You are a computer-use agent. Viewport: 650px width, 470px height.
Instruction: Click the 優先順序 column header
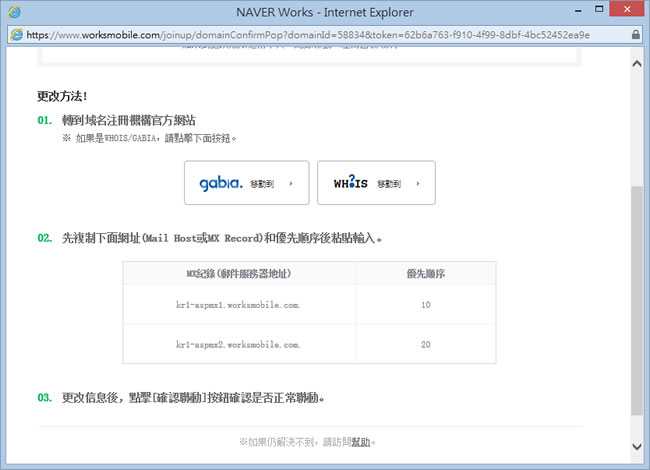426,274
